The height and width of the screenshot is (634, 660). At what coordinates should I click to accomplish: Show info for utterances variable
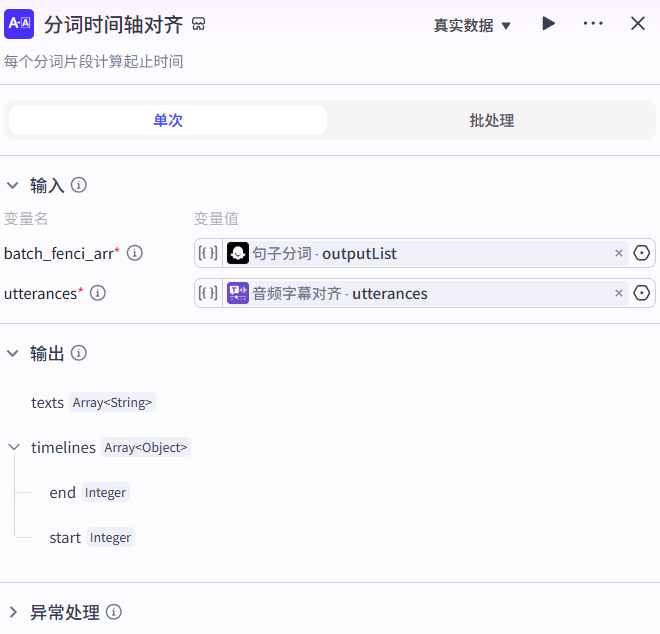tap(98, 293)
